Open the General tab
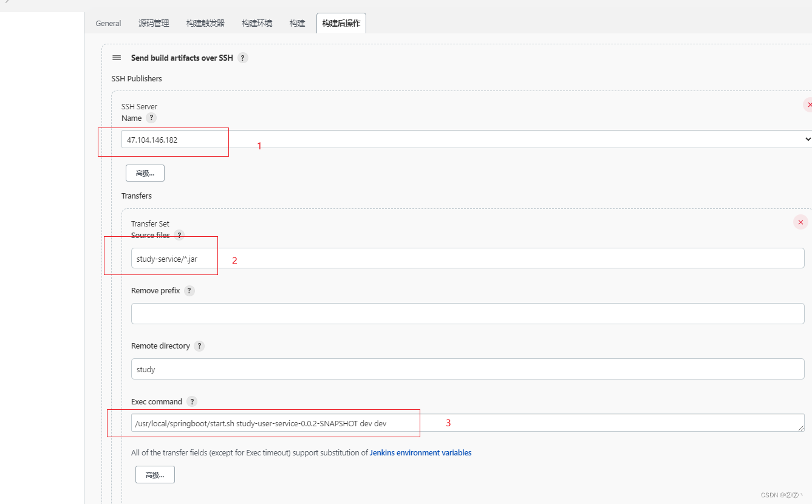This screenshot has width=812, height=504. (x=108, y=23)
